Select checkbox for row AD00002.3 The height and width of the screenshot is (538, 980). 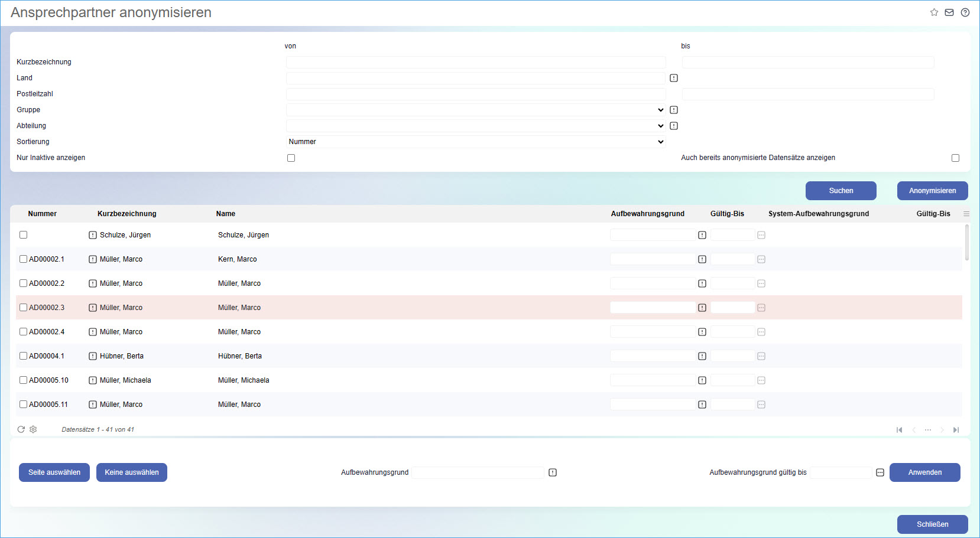24,308
